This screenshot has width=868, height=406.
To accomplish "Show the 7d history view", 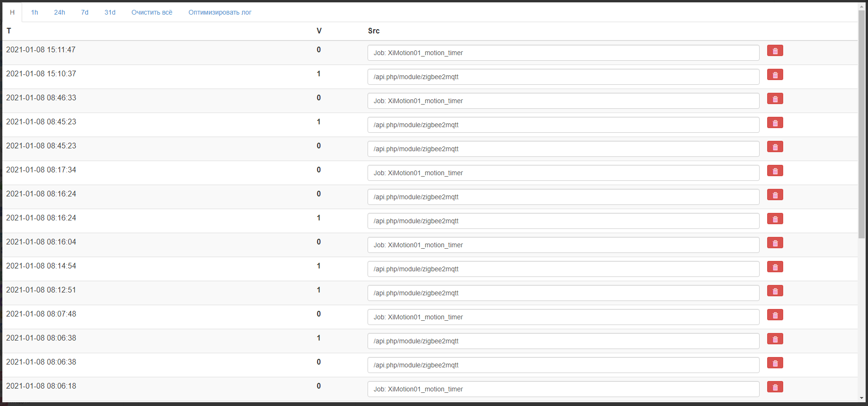I will click(85, 12).
